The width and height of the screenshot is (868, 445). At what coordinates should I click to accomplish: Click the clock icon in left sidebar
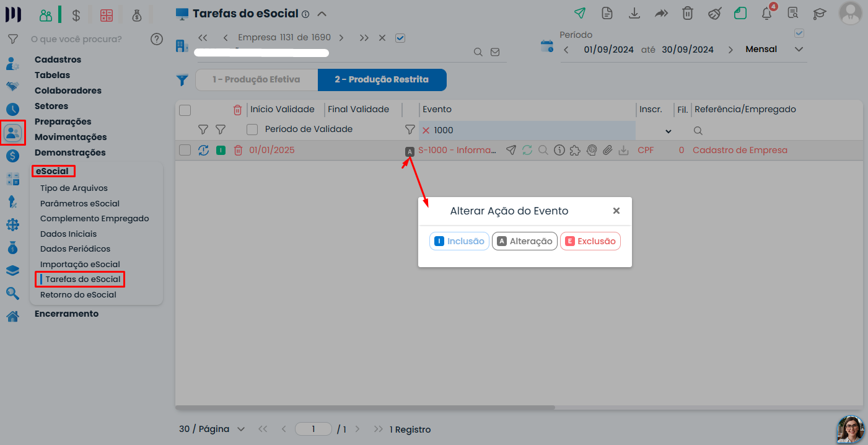[12, 109]
